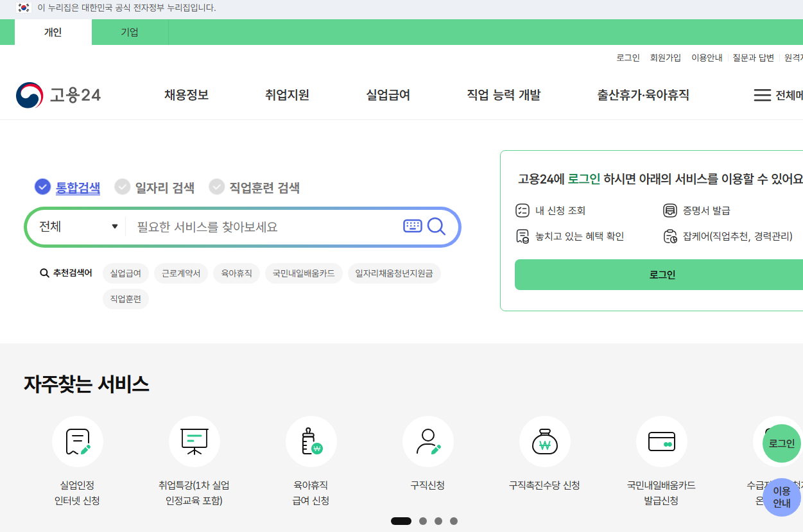803x532 pixels.
Task: Go to fourth carousel page dot
Action: coord(454,521)
